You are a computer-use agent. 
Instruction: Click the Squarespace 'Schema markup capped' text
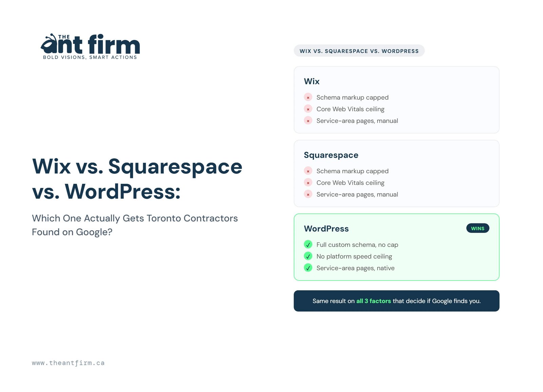352,171
